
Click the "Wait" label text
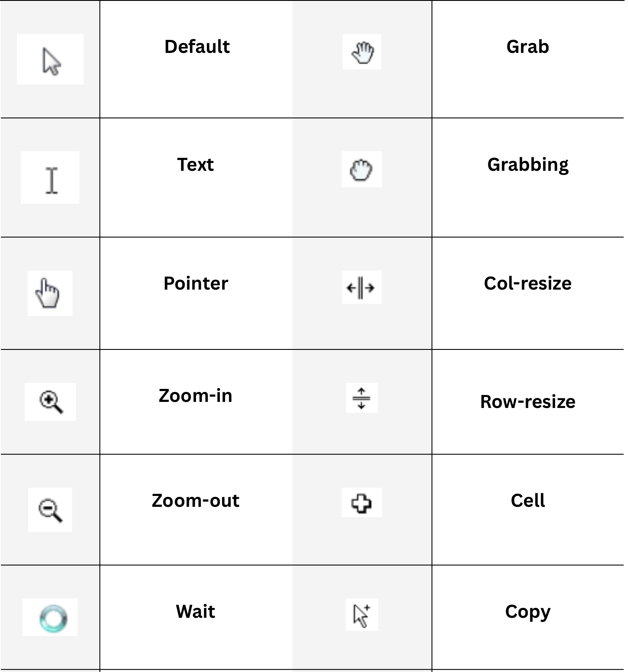(x=196, y=612)
